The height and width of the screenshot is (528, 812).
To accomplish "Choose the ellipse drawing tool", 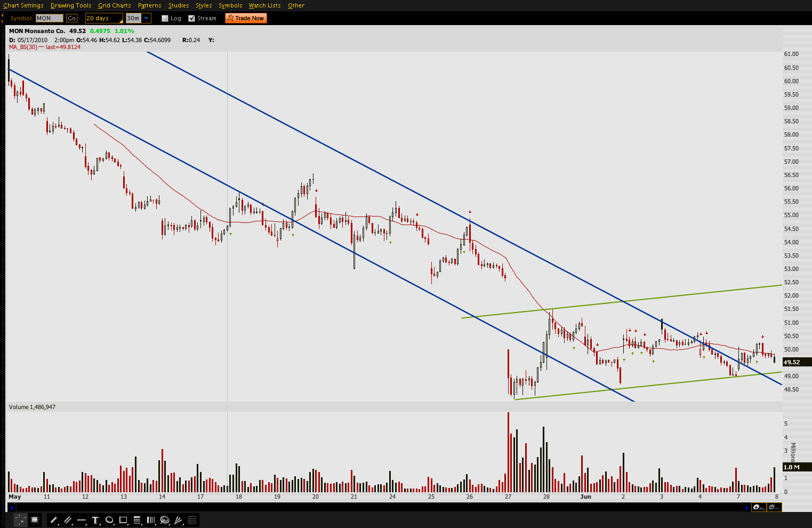I will point(109,520).
